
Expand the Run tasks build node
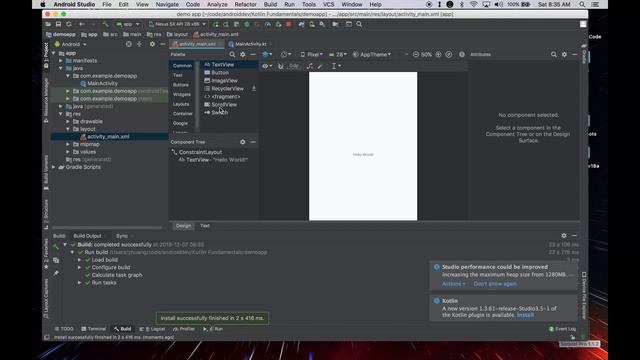tap(80, 282)
